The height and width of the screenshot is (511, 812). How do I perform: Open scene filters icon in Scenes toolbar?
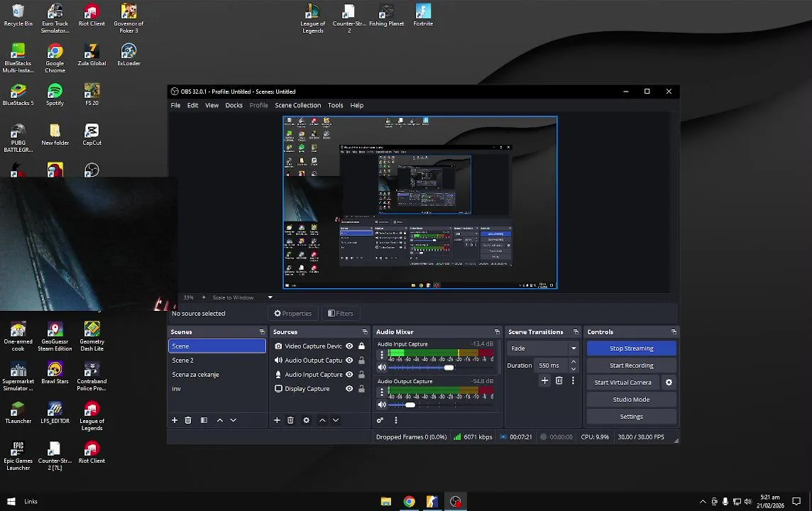(x=204, y=420)
